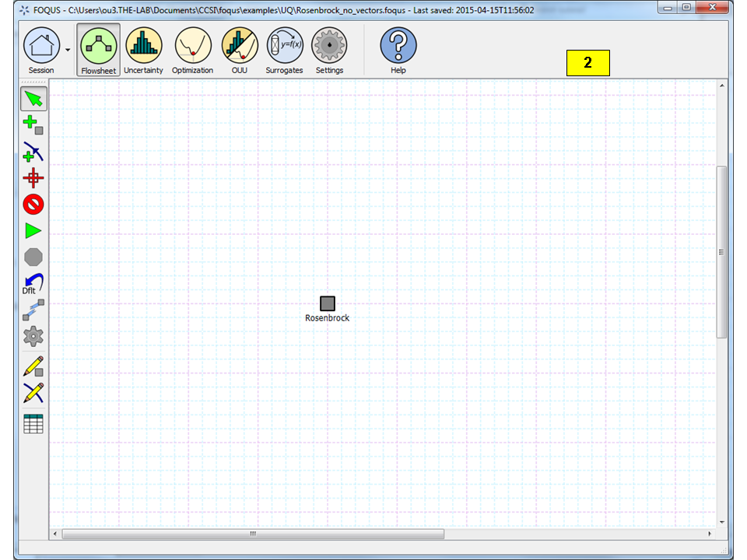The height and width of the screenshot is (560, 747).
Task: Open the OUU section
Action: [239, 47]
